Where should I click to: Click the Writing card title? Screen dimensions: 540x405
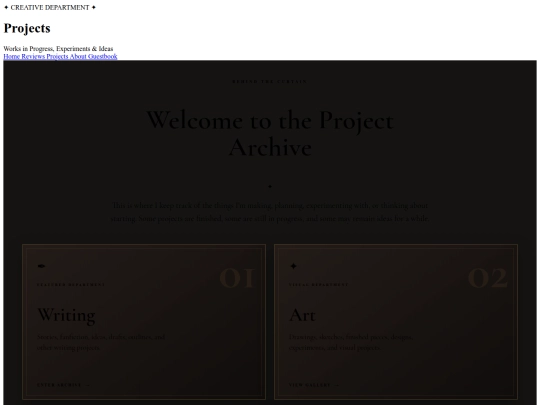(66, 315)
